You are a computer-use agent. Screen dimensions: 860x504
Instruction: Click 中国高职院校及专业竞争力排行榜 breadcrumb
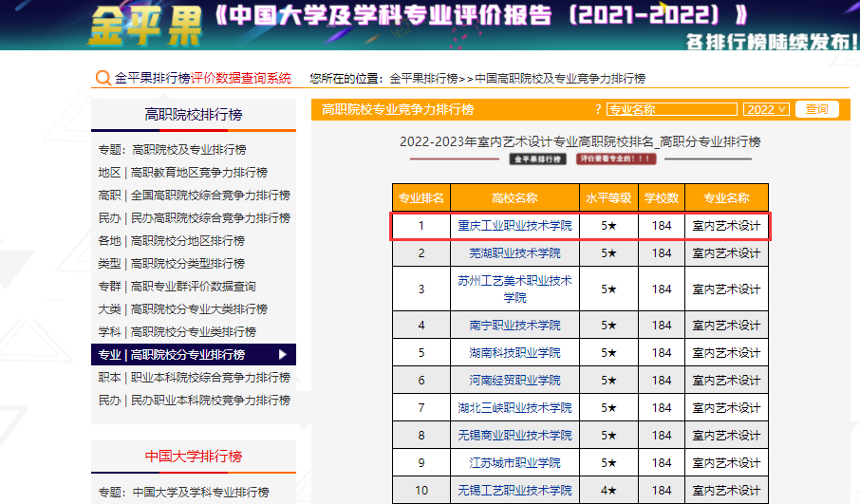559,79
